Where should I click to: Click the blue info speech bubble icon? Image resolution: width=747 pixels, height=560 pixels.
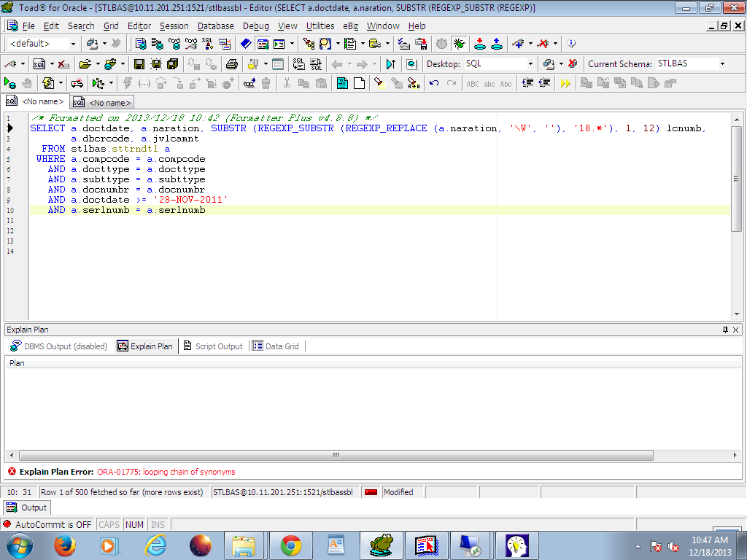click(571, 44)
